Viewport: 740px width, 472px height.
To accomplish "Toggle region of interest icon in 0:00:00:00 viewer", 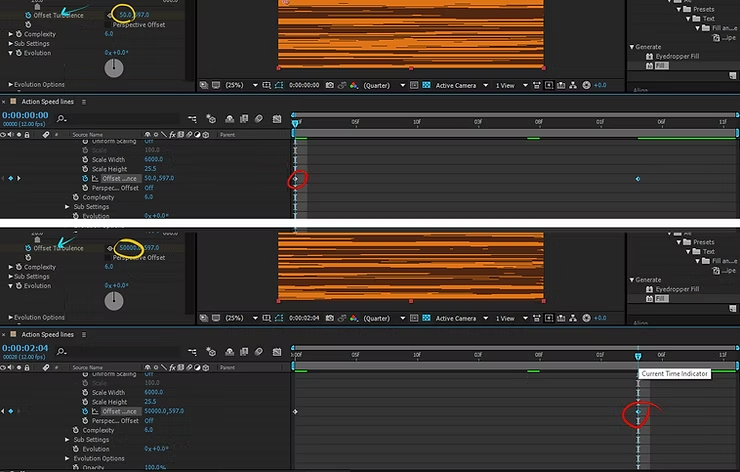I will (414, 85).
